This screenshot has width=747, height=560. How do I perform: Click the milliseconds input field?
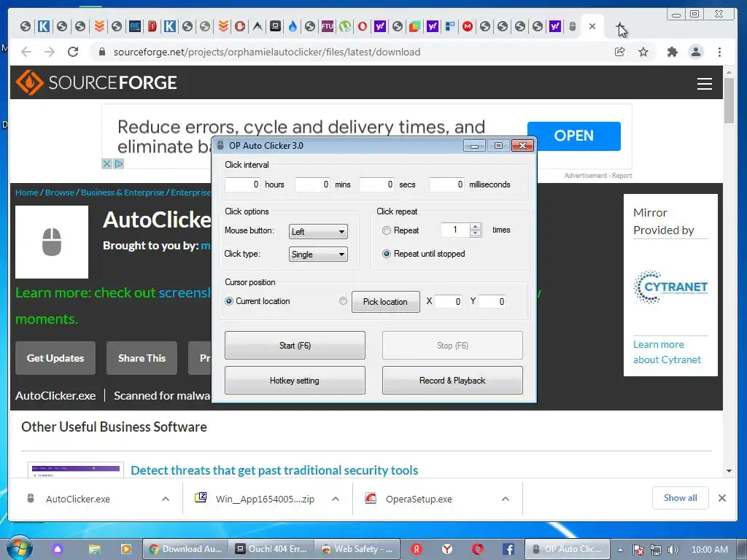tap(446, 184)
